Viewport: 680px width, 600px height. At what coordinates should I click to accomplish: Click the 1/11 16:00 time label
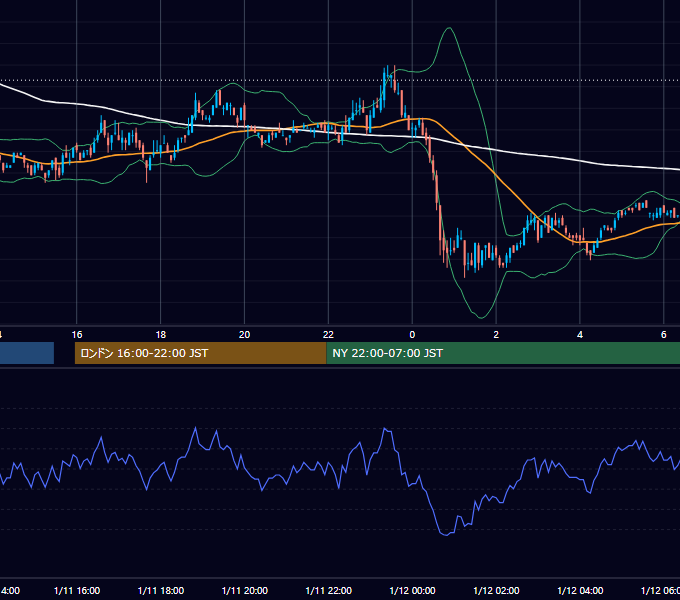[77, 590]
